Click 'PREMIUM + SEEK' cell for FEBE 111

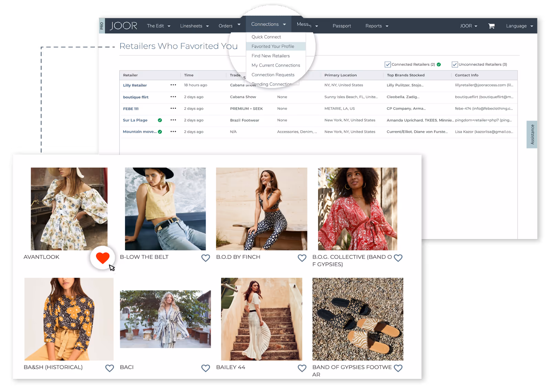[246, 109]
